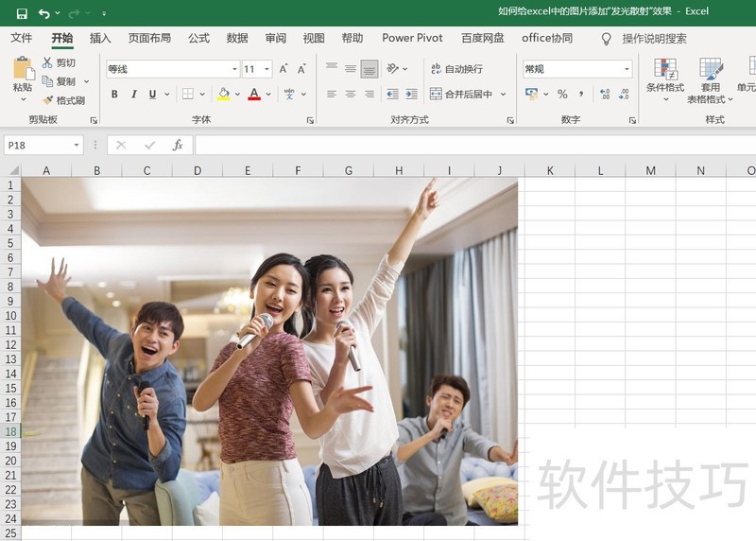
Task: Click the fx insert function icon
Action: (178, 146)
